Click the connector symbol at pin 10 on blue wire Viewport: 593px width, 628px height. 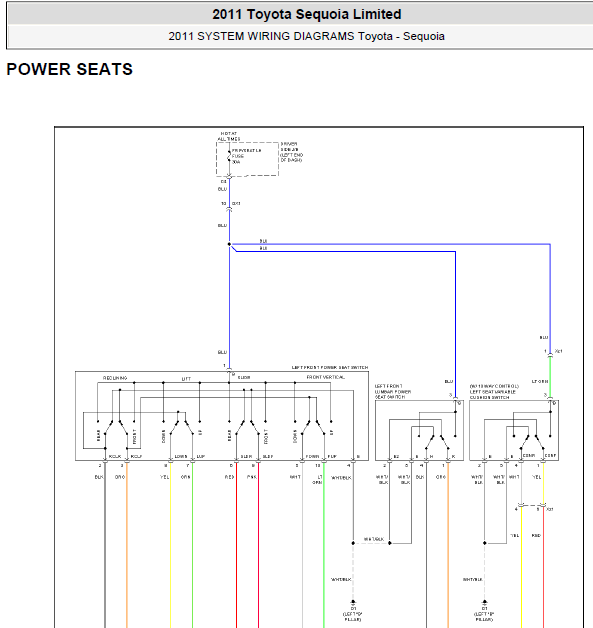tap(229, 209)
